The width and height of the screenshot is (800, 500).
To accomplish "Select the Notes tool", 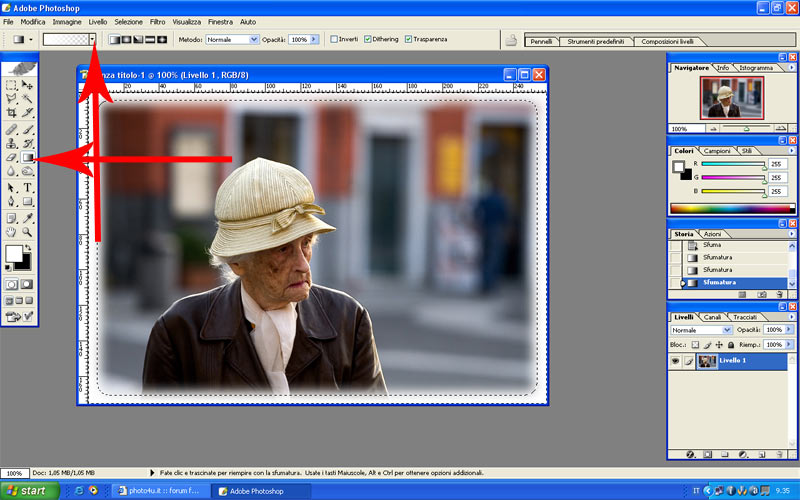I will 11,218.
